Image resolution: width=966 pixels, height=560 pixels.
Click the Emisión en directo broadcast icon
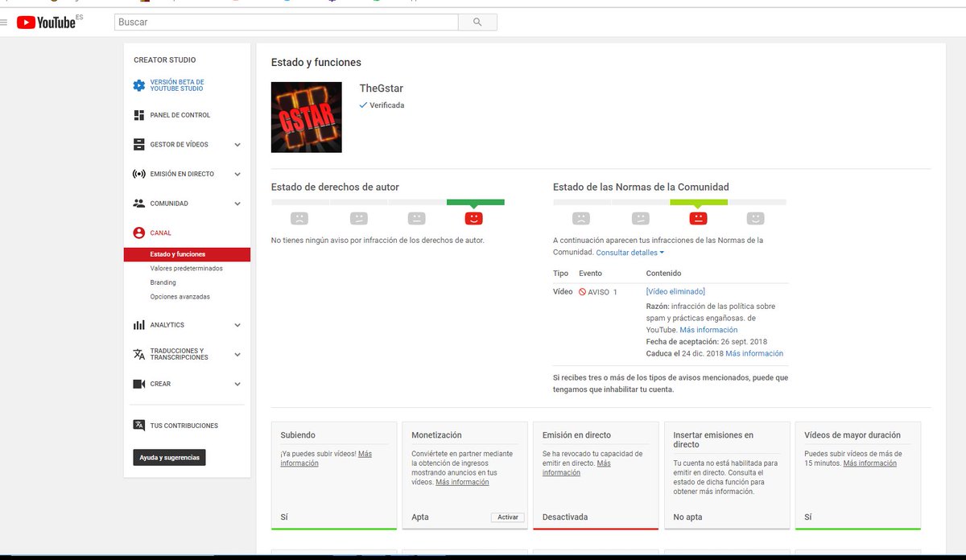click(x=138, y=174)
